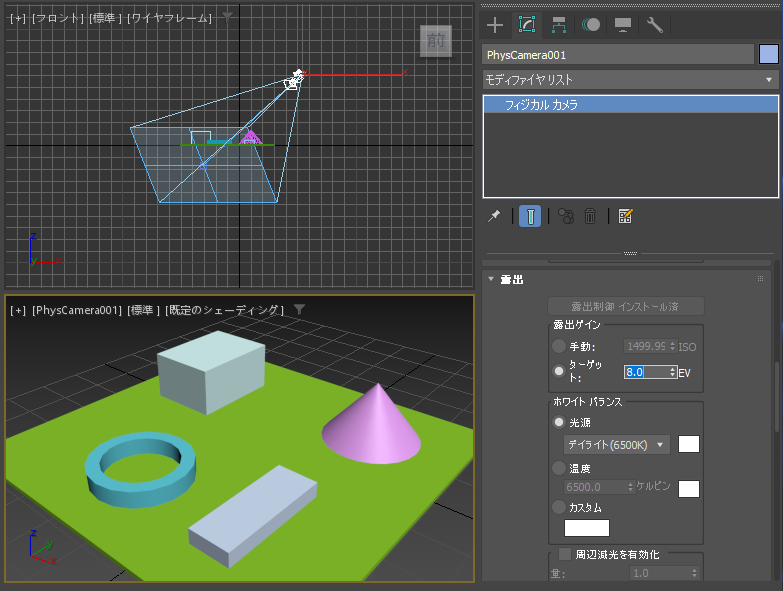Click Make Unique icon
Screen dimensions: 783x591
(566, 216)
